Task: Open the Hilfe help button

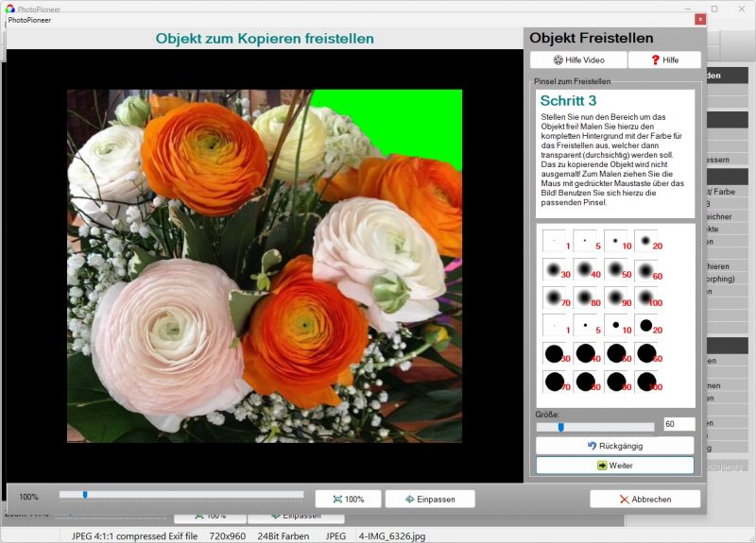Action: coord(664,59)
